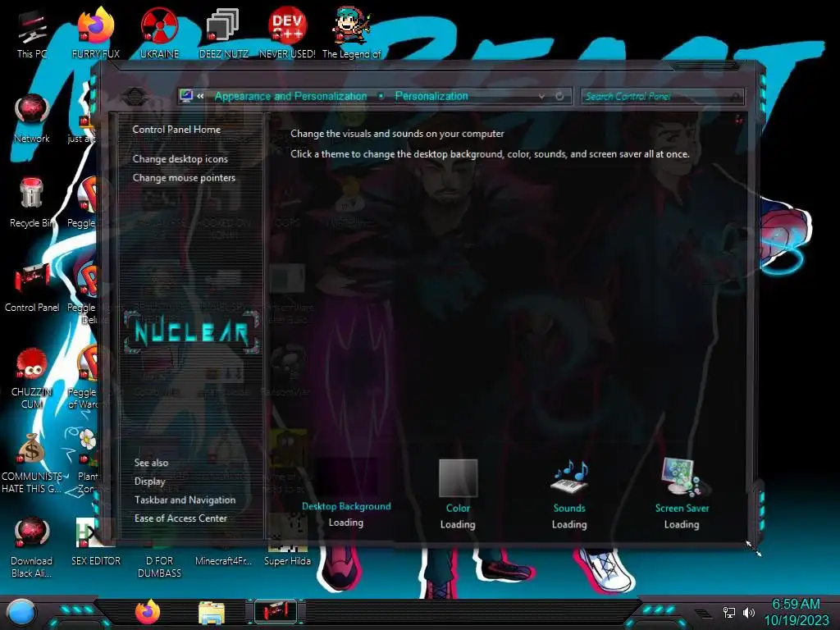840x630 pixels.
Task: Open the Appearance and Personalization breadcrumb
Action: 291,97
